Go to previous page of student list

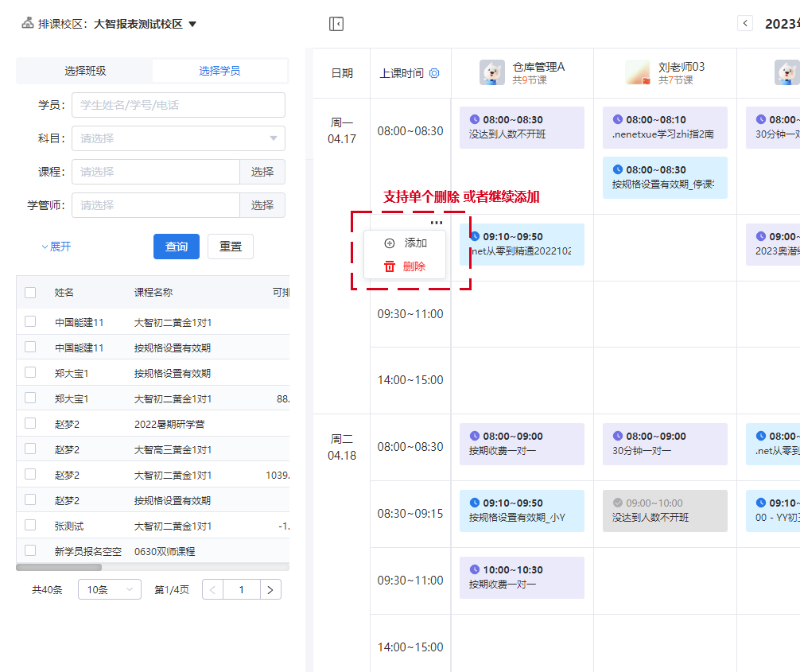pos(213,590)
